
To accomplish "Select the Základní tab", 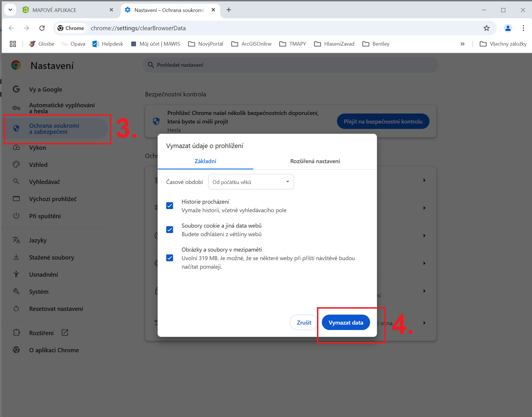I will 205,161.
